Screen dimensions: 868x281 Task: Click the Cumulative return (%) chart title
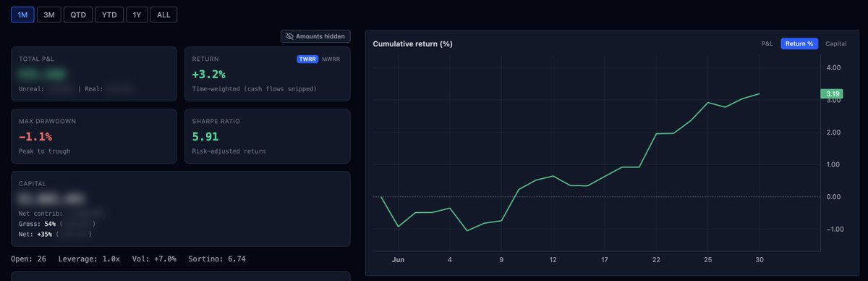coord(412,43)
